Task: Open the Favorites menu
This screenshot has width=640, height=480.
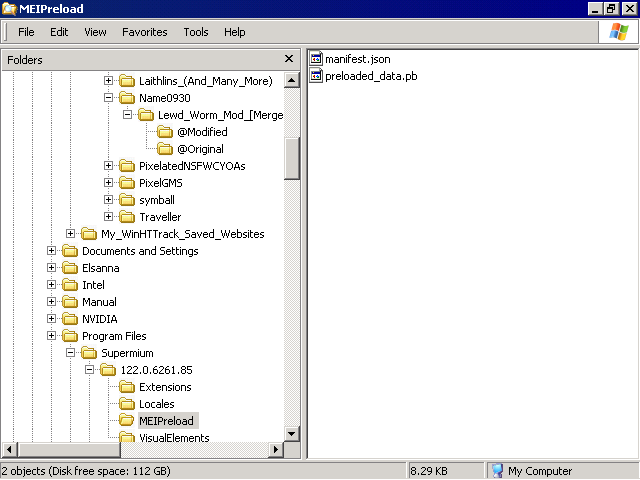Action: [x=144, y=32]
